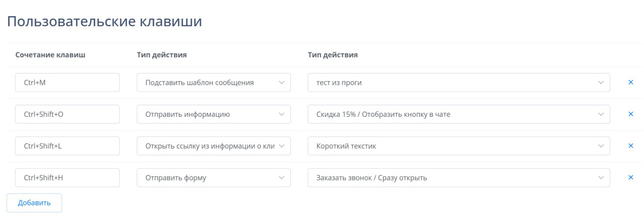Remove the Ctrl+Shift+H hotkey row

tap(630, 178)
